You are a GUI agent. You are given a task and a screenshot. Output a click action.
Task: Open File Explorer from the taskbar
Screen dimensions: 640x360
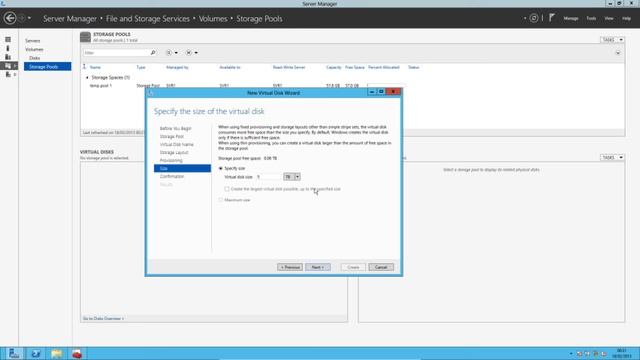[56, 353]
